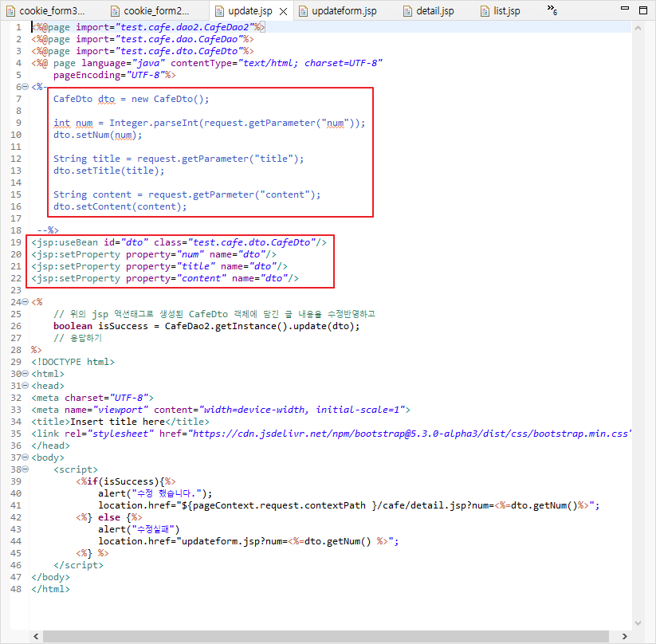The width and height of the screenshot is (656, 644).
Task: Click the closing </script> tag line
Action: tap(78, 565)
